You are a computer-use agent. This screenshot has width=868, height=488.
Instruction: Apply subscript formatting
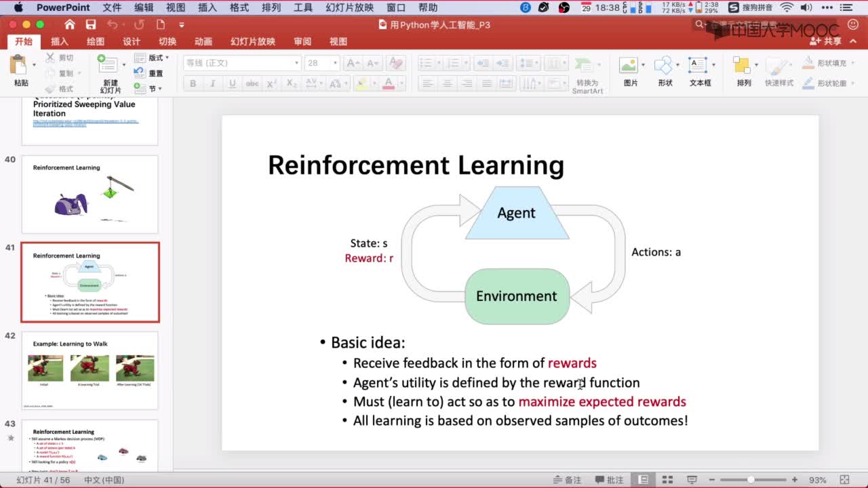coord(291,83)
